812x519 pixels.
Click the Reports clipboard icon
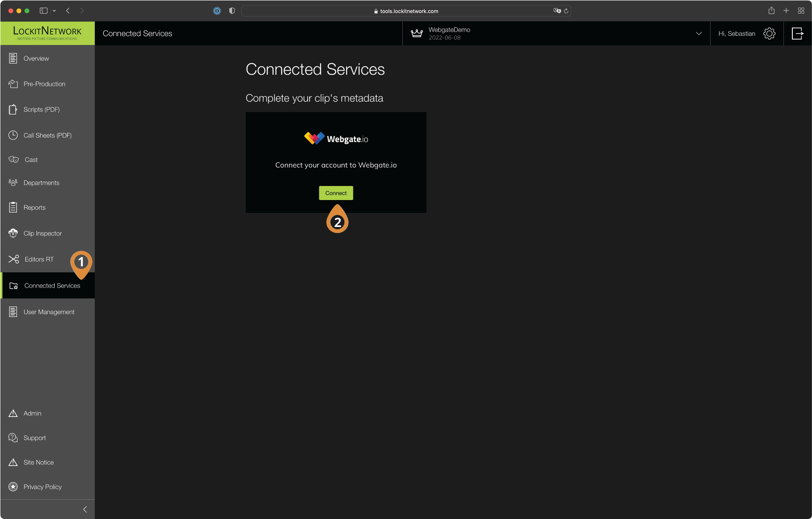[x=13, y=207]
